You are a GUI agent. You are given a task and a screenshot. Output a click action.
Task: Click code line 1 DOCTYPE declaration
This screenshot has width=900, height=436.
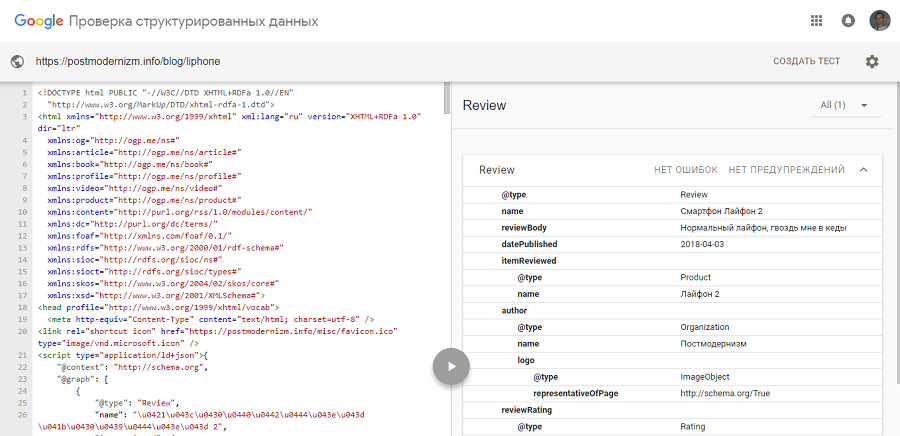click(166, 92)
